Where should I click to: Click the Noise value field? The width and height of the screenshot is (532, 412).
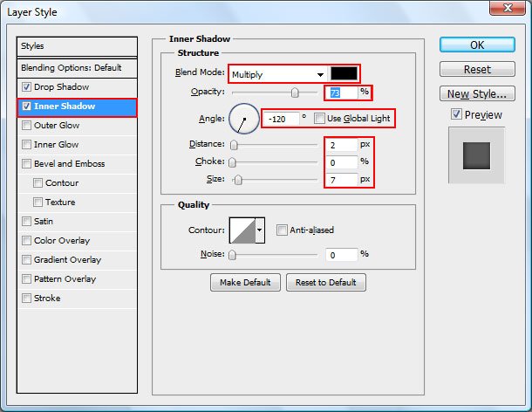click(342, 255)
